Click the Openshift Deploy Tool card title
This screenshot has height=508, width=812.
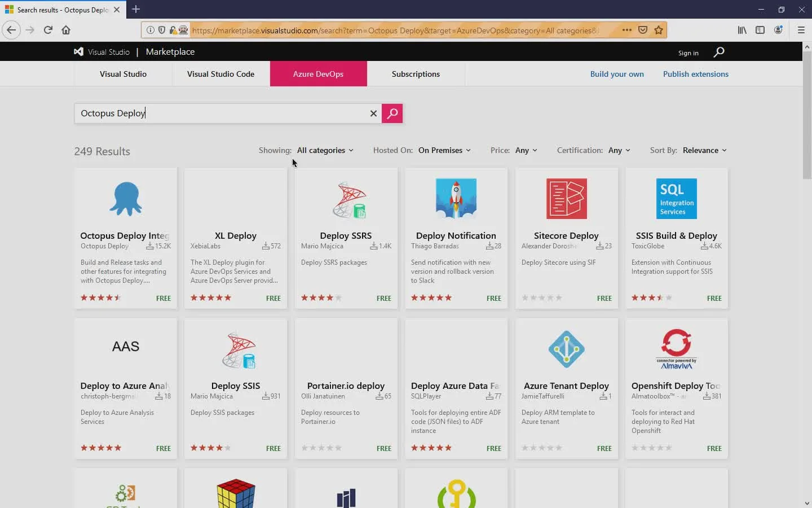(x=676, y=386)
